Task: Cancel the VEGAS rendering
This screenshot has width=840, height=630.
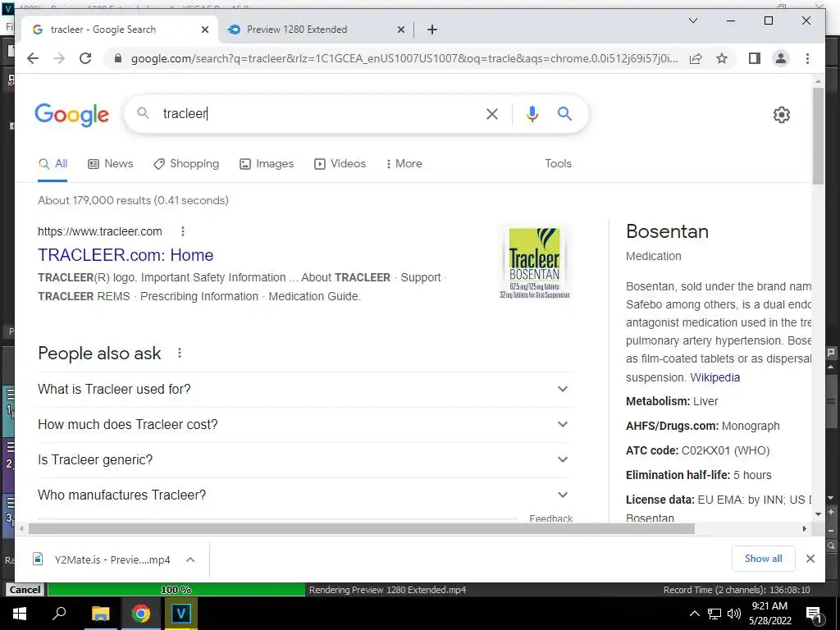Action: tap(25, 590)
